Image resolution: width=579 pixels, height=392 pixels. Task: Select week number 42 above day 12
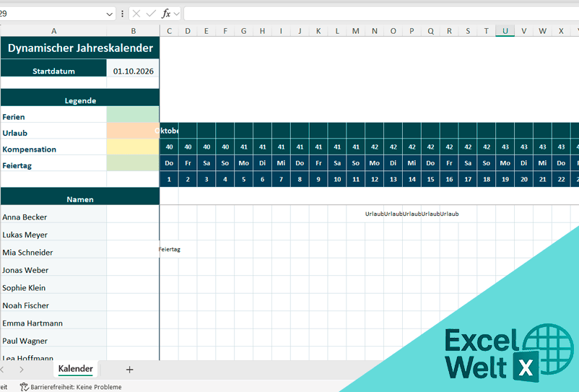375,147
